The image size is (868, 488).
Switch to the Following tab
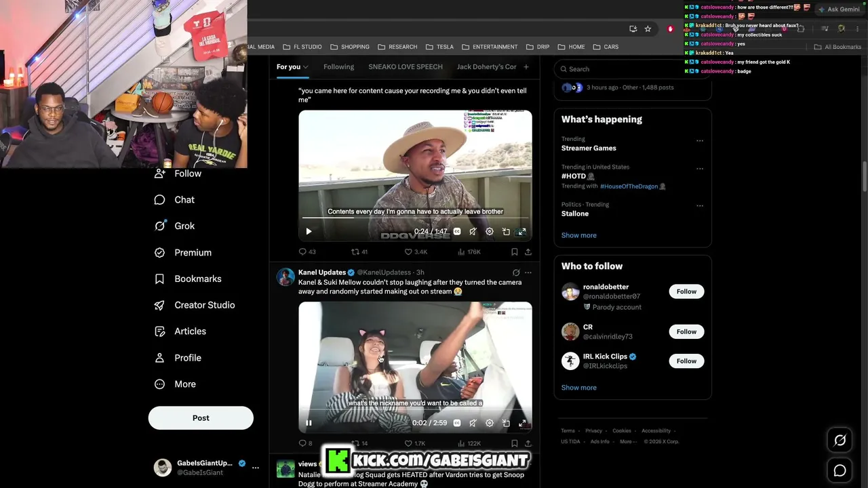338,66
